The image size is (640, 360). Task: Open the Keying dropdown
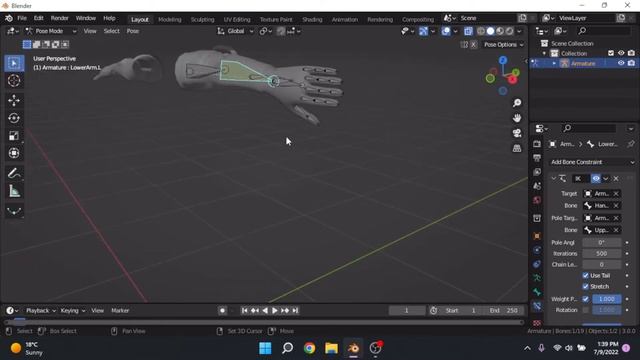click(73, 311)
